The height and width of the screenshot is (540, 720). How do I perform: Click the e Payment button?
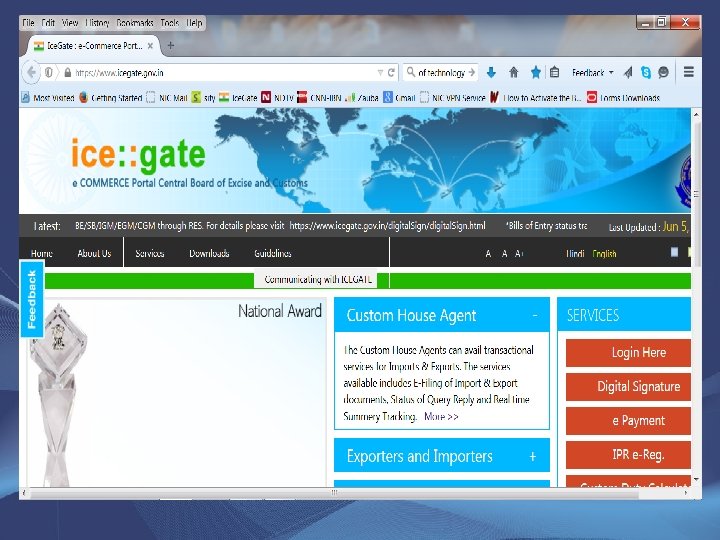tap(628, 421)
